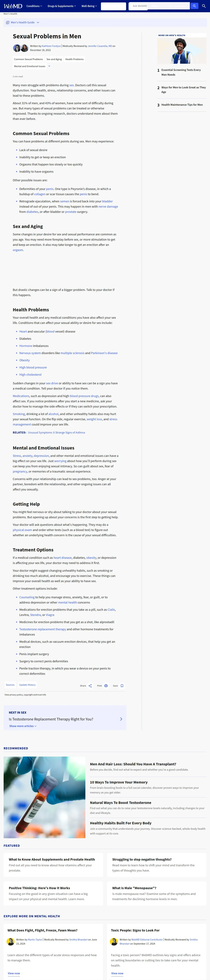Click into the Ask WebMD search field

click(159, 6)
